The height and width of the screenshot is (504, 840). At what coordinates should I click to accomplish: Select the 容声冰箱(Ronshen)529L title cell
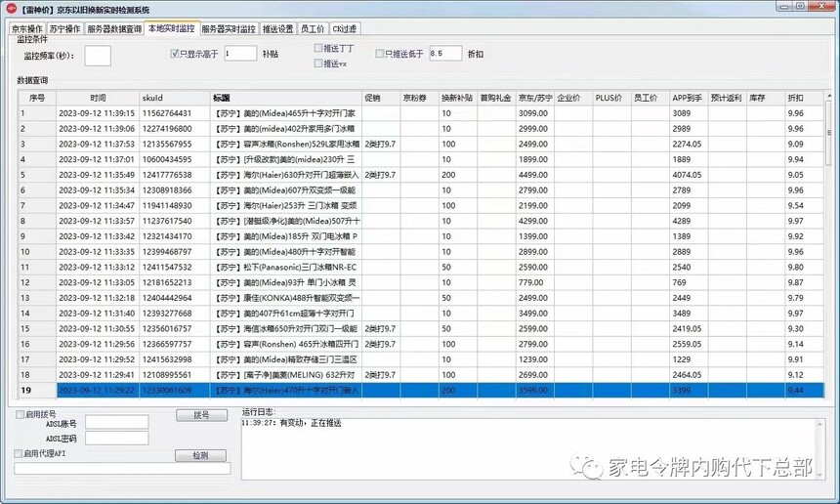click(286, 145)
